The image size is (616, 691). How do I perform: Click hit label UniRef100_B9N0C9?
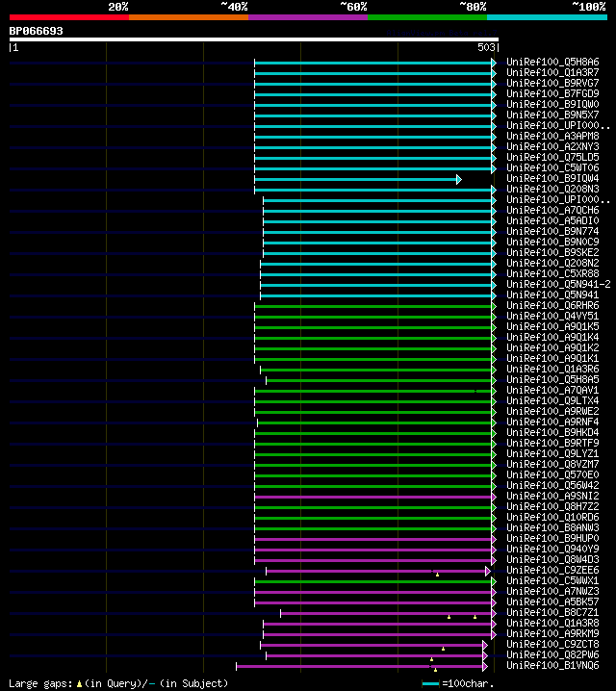[552, 242]
